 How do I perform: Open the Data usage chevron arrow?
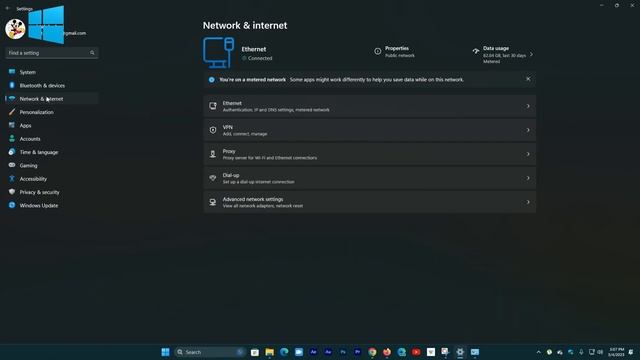tap(531, 54)
